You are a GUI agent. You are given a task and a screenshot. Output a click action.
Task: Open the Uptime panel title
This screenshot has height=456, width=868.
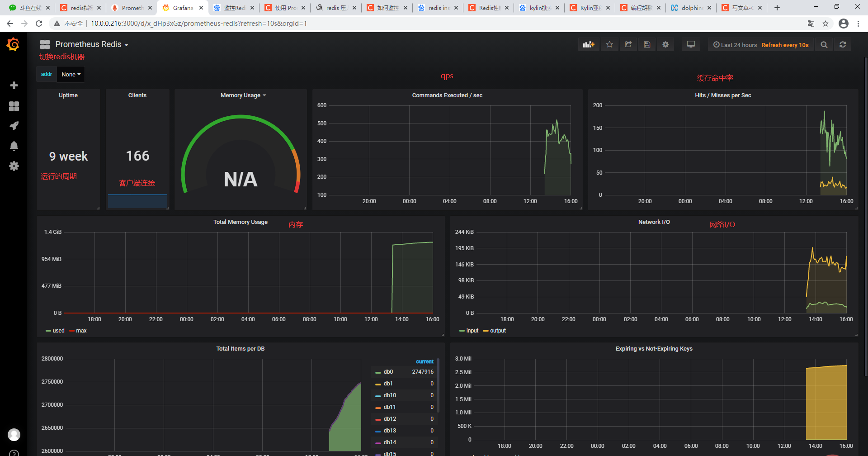68,95
